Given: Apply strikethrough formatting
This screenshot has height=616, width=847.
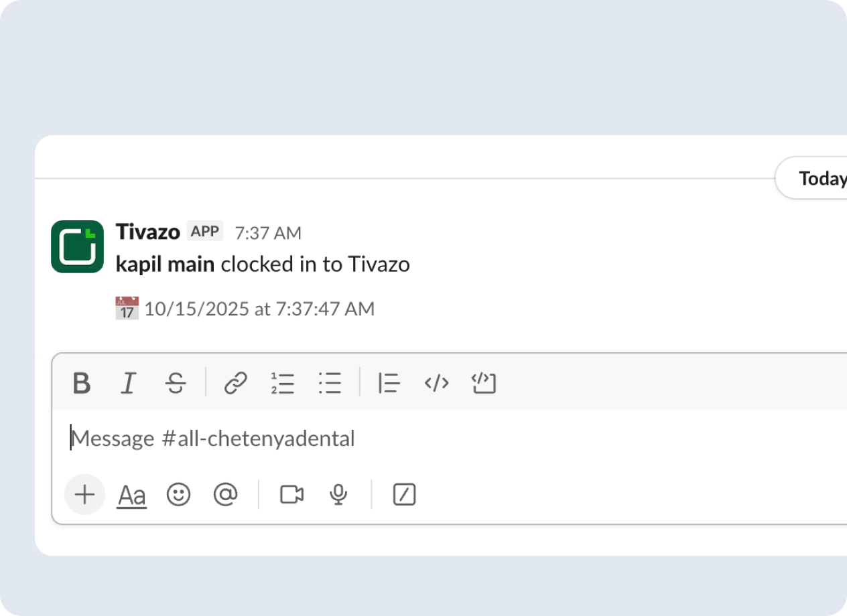Looking at the screenshot, I should coord(176,384).
